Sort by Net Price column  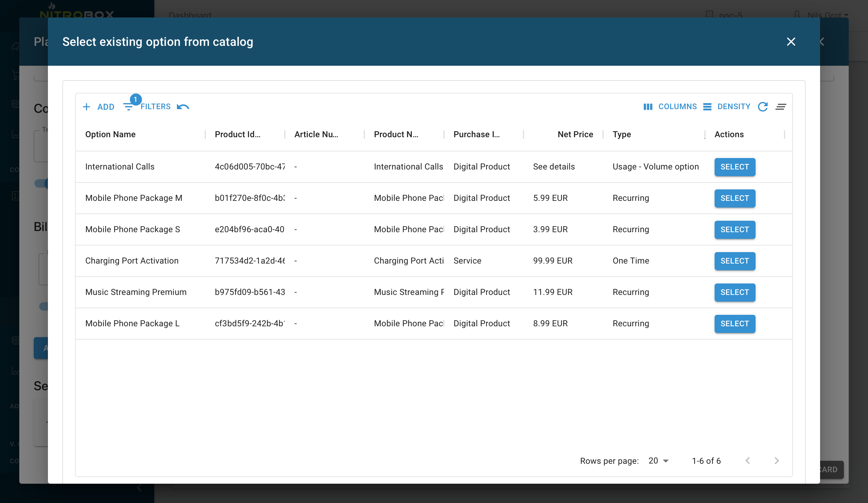click(x=575, y=134)
